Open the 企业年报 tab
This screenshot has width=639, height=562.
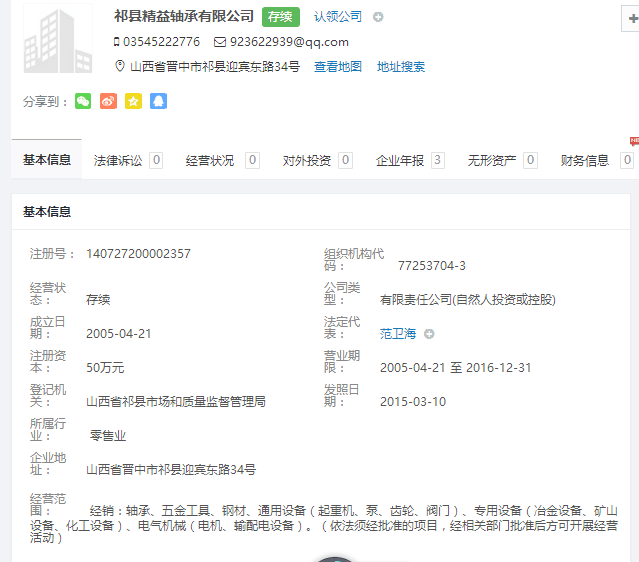[400, 160]
